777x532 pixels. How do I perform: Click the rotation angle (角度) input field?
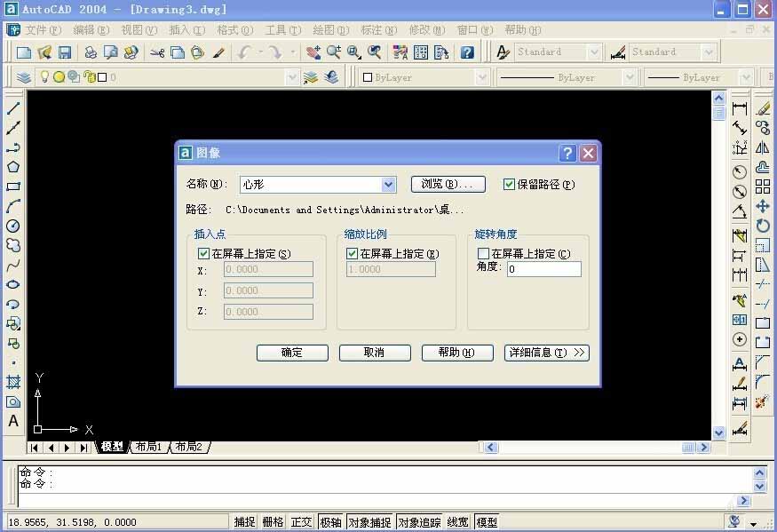(544, 269)
